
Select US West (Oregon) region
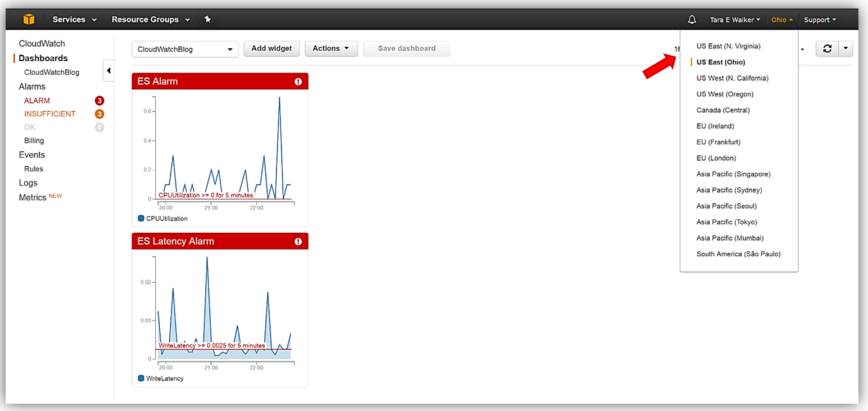point(725,94)
